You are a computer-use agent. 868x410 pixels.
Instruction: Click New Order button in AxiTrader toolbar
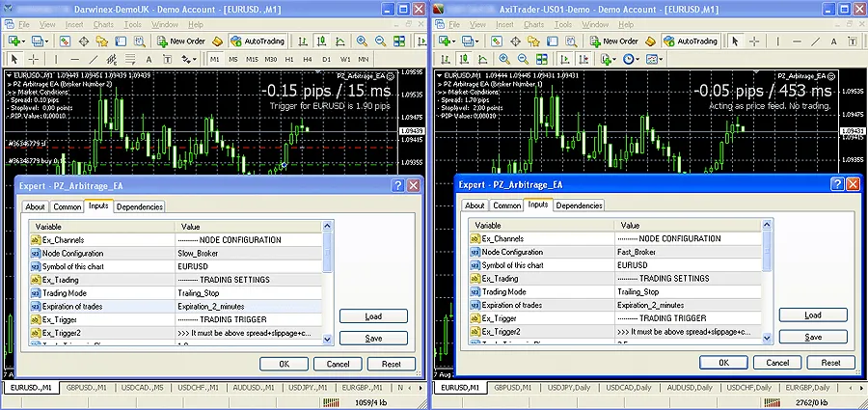[614, 41]
